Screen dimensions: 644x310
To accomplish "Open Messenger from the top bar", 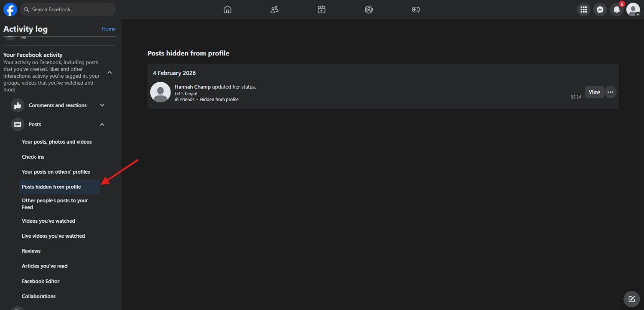I will pos(600,9).
